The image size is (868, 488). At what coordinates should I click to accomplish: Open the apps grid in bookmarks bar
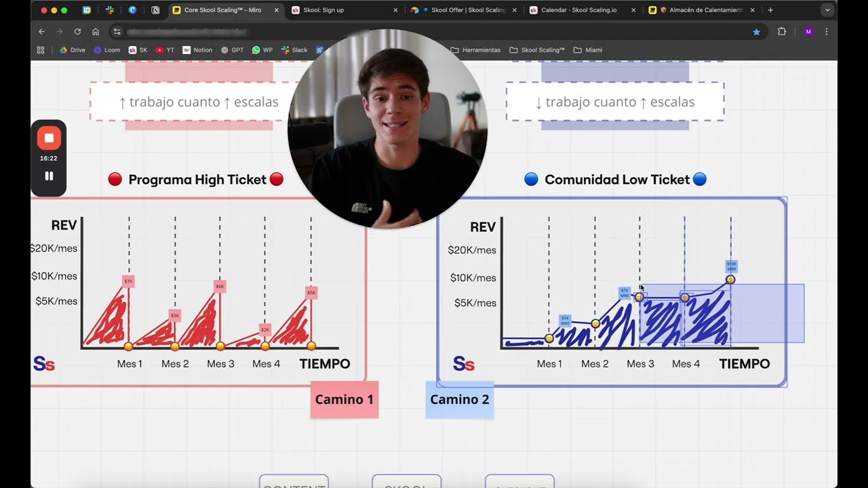point(41,50)
